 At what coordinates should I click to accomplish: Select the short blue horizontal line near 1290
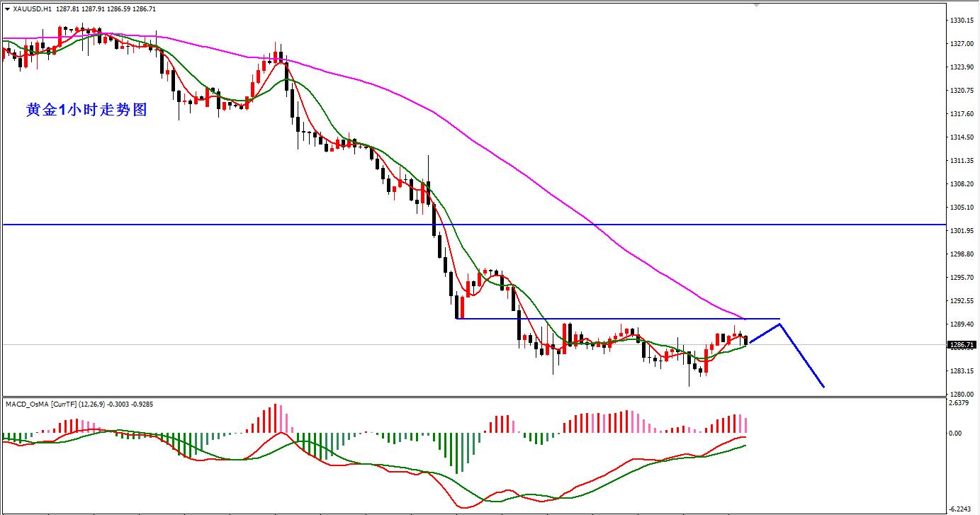click(x=617, y=319)
